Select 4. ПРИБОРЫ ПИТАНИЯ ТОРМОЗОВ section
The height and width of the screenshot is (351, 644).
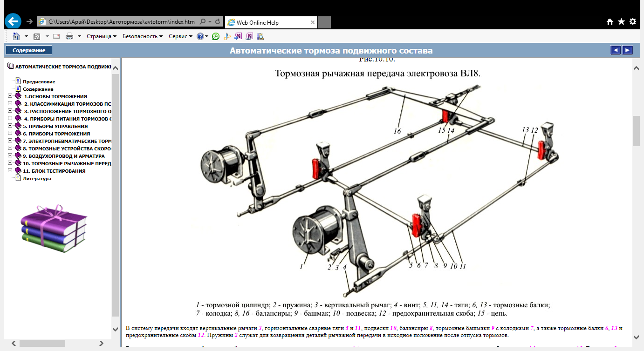pyautogui.click(x=68, y=119)
